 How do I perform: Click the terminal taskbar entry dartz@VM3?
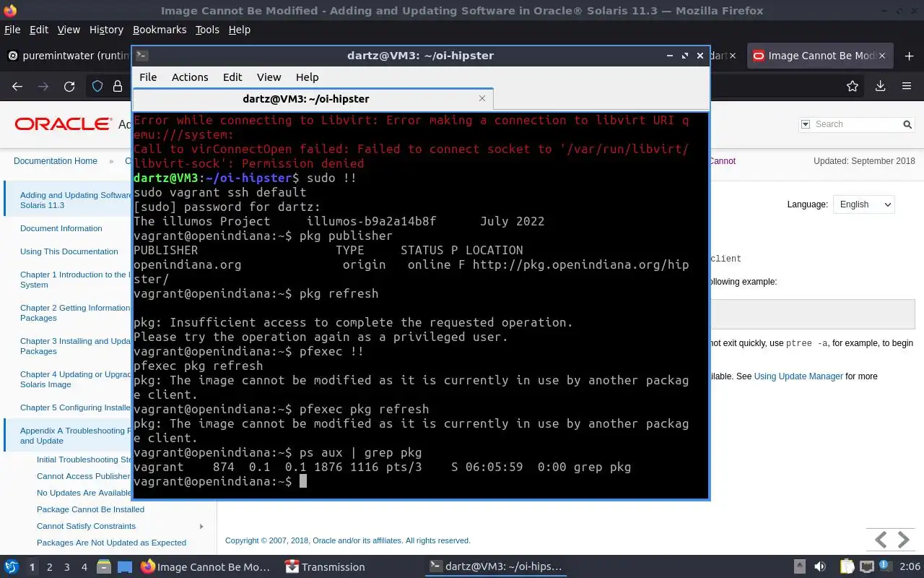pyautogui.click(x=495, y=567)
